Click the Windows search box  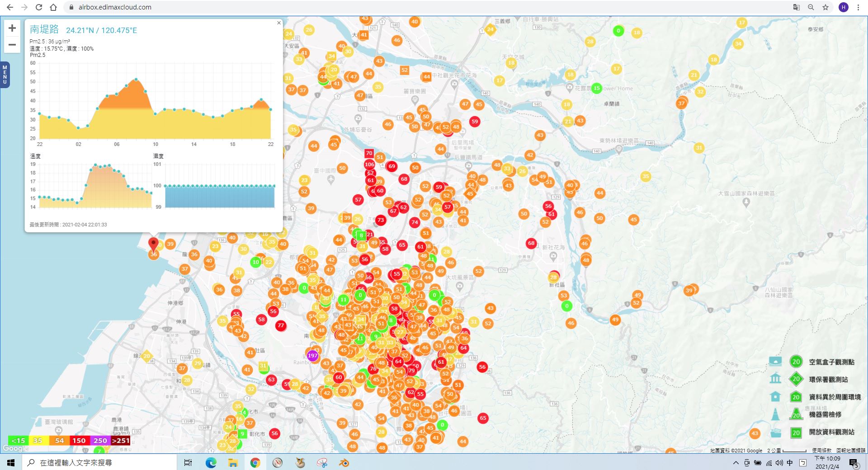pyautogui.click(x=99, y=462)
